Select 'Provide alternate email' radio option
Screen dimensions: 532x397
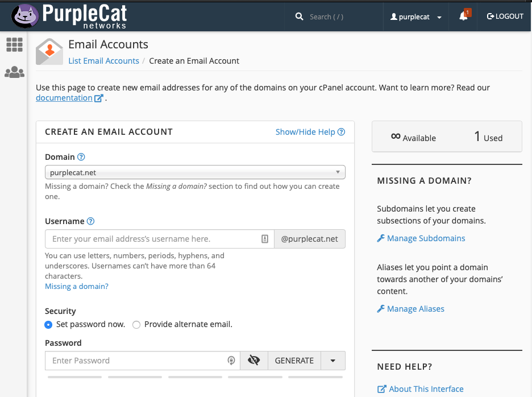tap(136, 325)
